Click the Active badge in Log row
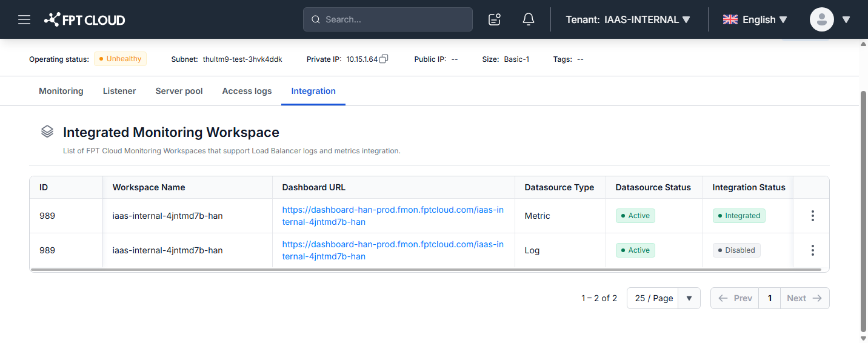Screen dimensions: 868x343 click(635, 250)
